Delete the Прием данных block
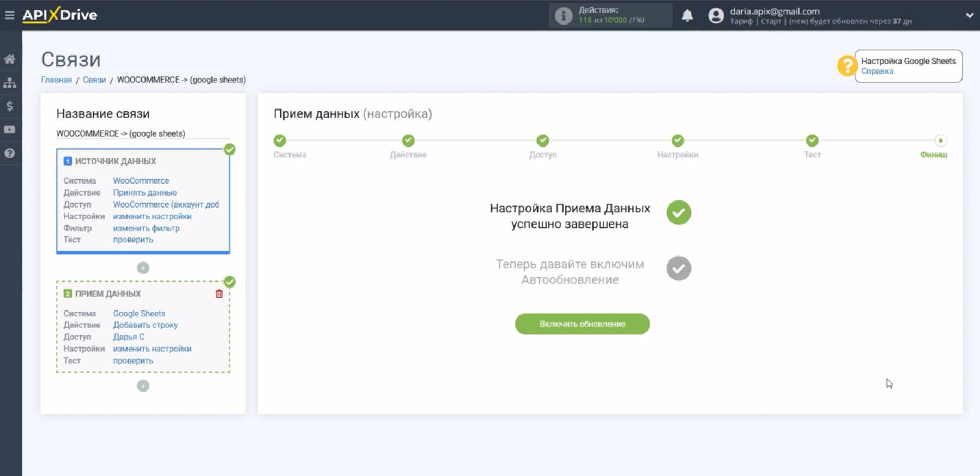Viewport: 980px width, 476px height. coord(219,294)
